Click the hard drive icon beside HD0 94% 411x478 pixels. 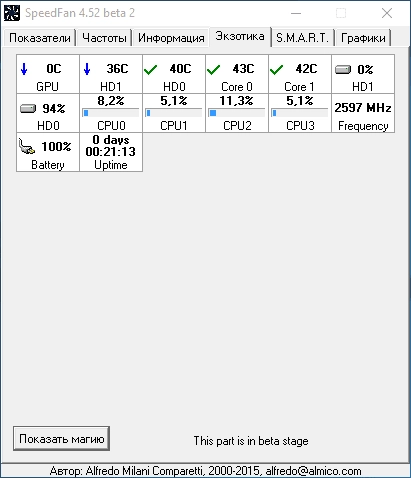tap(28, 108)
